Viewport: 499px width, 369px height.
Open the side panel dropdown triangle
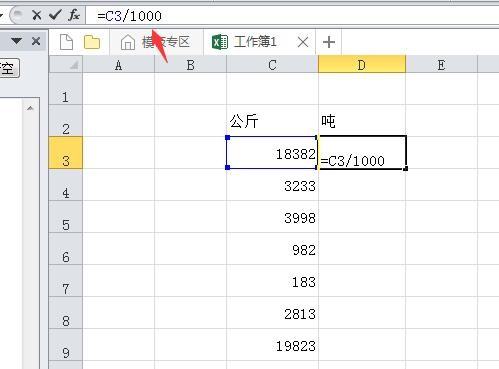tap(16, 41)
